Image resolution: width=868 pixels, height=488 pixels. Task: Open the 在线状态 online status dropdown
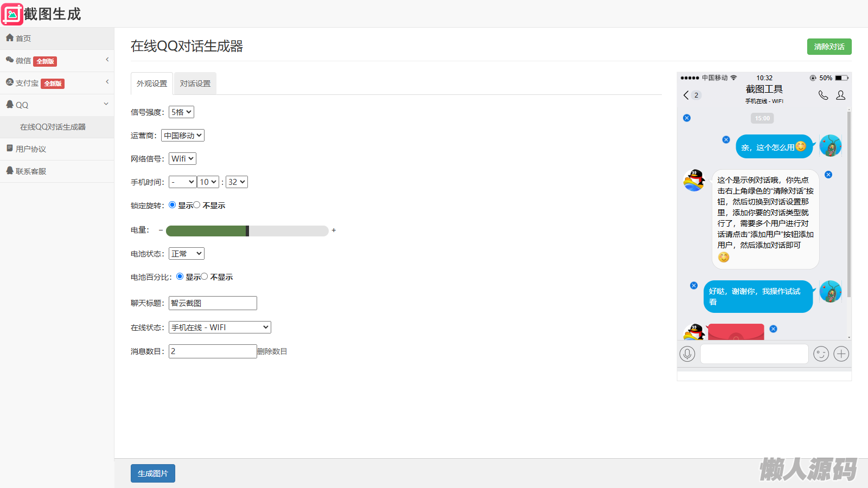(220, 328)
